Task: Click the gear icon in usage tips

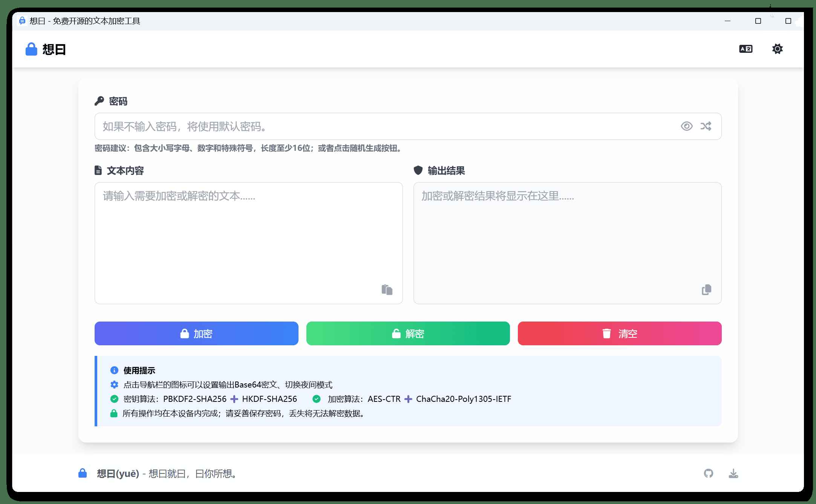Action: (114, 385)
